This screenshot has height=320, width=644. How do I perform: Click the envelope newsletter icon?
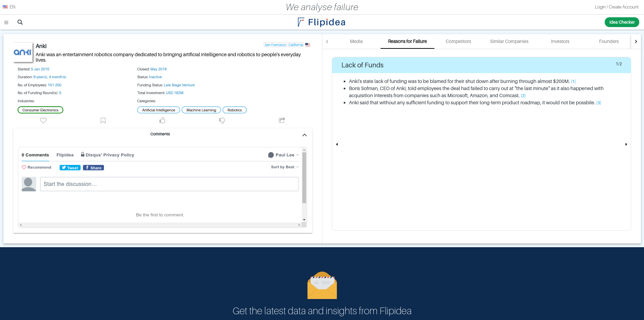click(322, 285)
